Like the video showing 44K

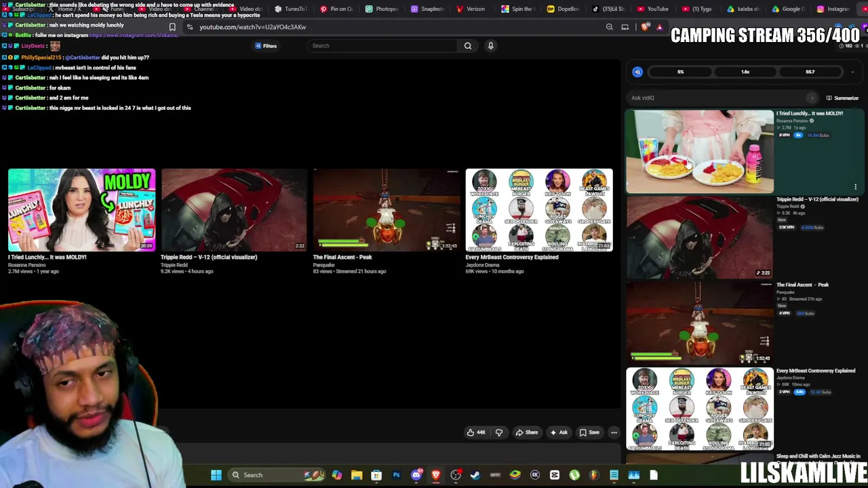pyautogui.click(x=476, y=432)
